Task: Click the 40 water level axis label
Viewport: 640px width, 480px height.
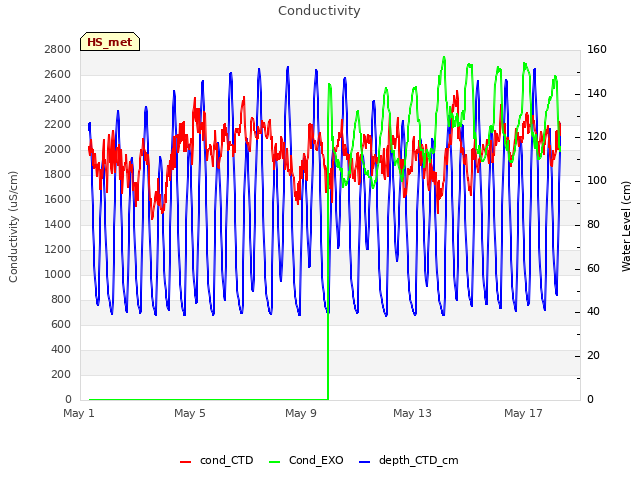Action: click(593, 312)
